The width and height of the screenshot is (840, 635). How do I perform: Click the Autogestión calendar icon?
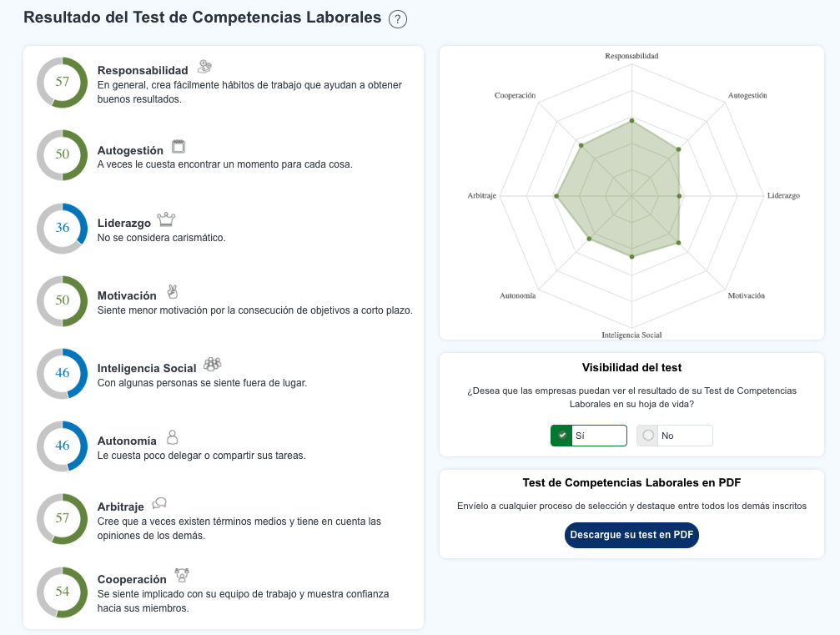coord(179,147)
